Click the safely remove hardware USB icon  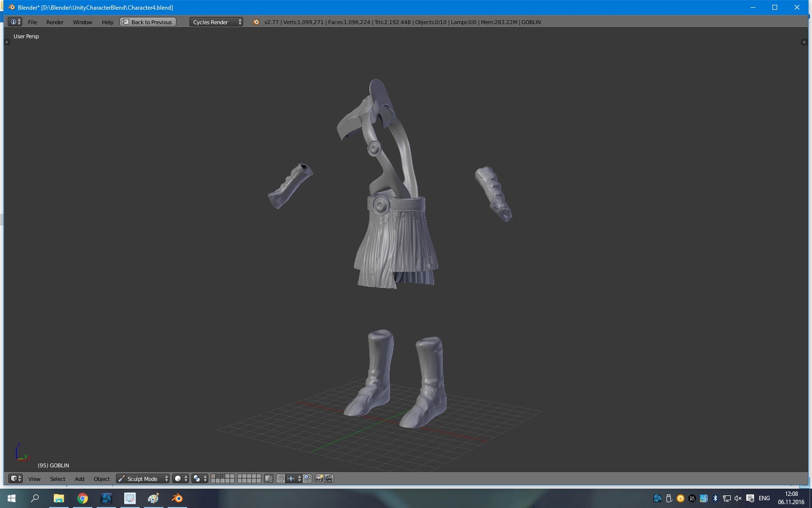pos(669,498)
